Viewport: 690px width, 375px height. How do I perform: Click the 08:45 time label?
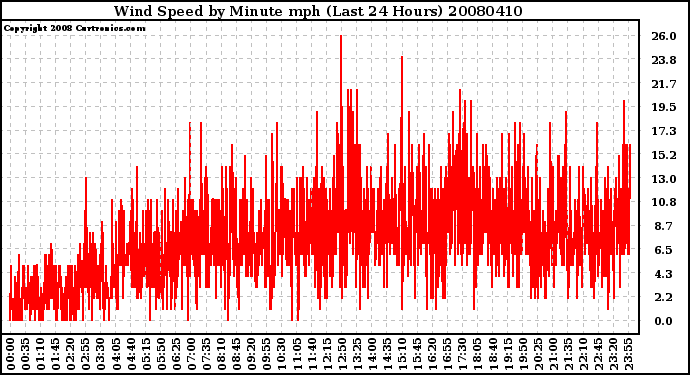[x=236, y=354]
